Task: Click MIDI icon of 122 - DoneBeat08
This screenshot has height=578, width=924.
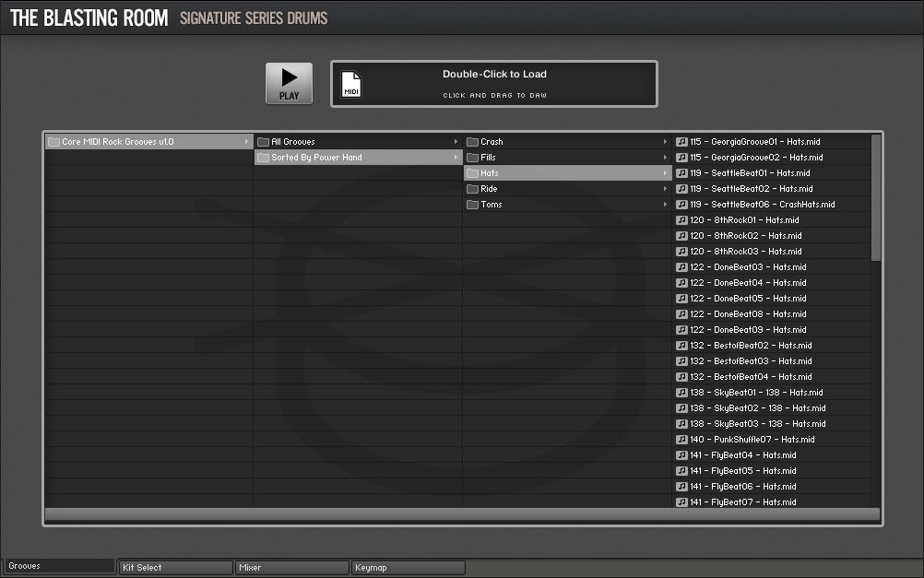Action: (681, 314)
